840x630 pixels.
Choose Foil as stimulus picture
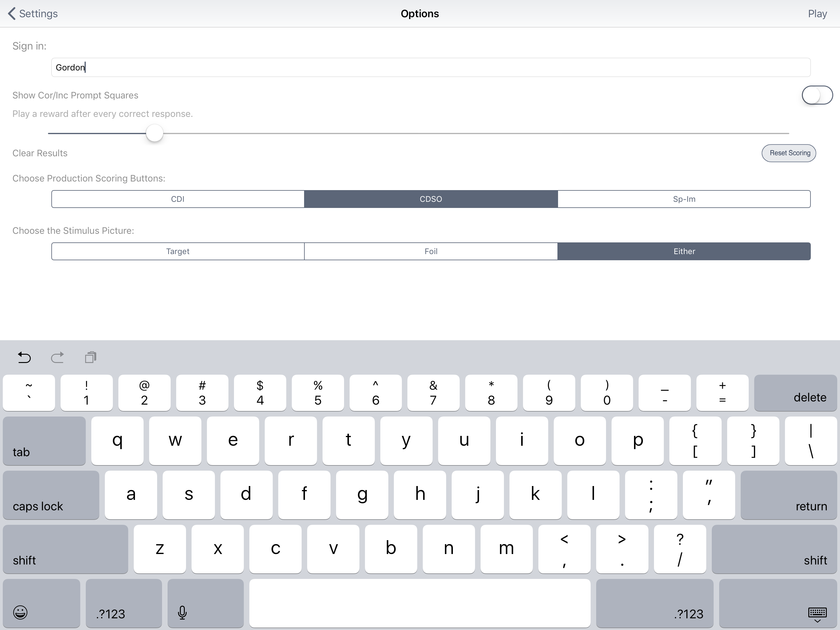click(431, 251)
